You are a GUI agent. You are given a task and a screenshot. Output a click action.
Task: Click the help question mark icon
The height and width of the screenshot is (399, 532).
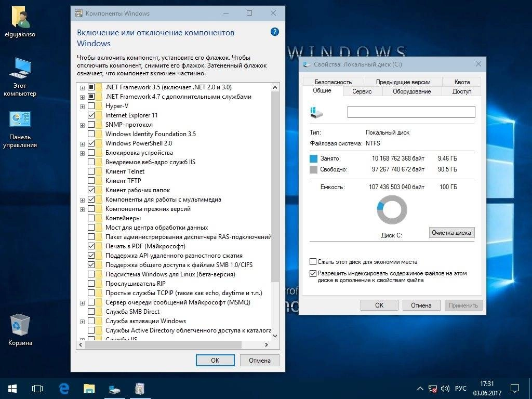point(275,32)
